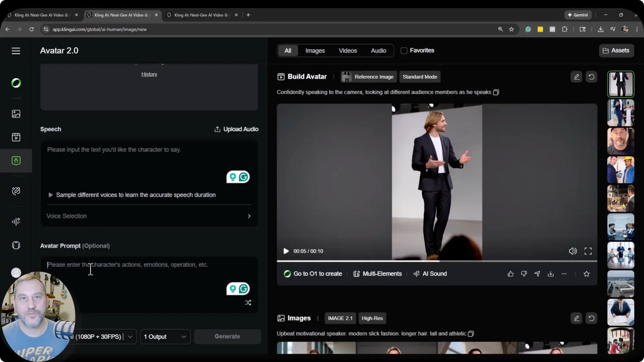Click the shuffle random prompt icon
The image size is (644, 362).
tap(248, 302)
